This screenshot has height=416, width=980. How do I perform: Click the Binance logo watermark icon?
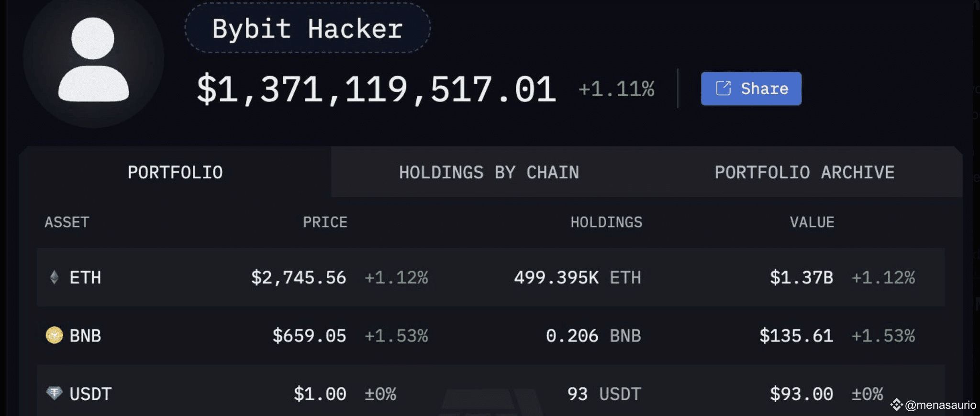pos(896,405)
